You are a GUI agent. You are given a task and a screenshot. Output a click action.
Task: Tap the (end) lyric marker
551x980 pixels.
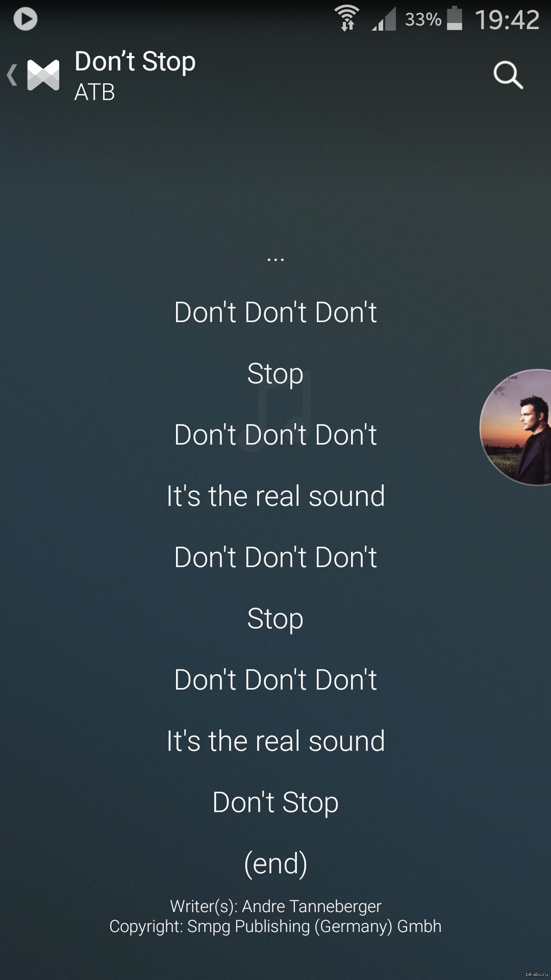(275, 864)
